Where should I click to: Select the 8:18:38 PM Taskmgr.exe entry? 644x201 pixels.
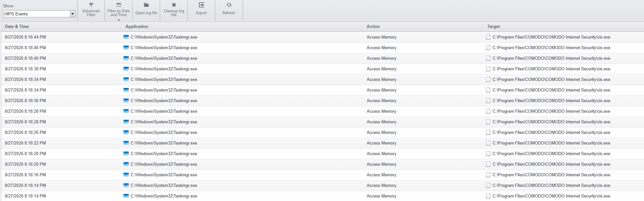pyautogui.click(x=164, y=69)
